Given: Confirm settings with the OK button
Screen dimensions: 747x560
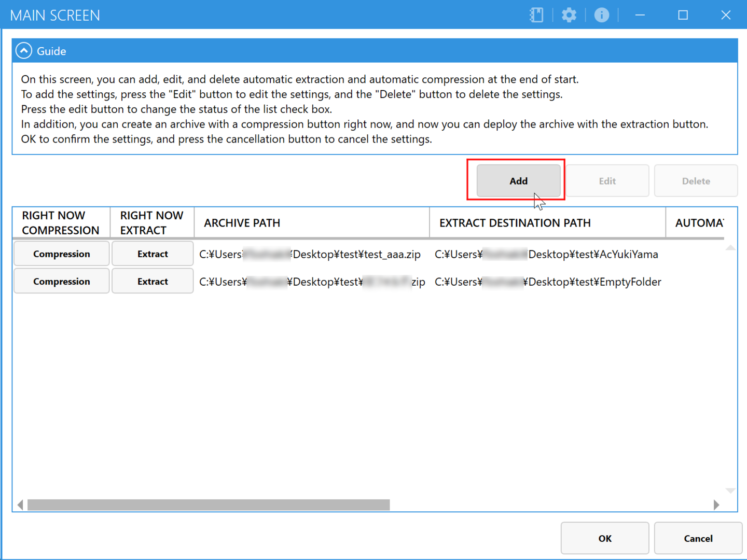Looking at the screenshot, I should coord(604,538).
